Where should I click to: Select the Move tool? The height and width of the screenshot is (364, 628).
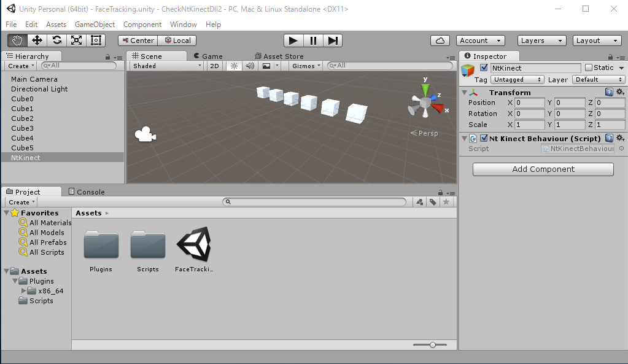[37, 41]
